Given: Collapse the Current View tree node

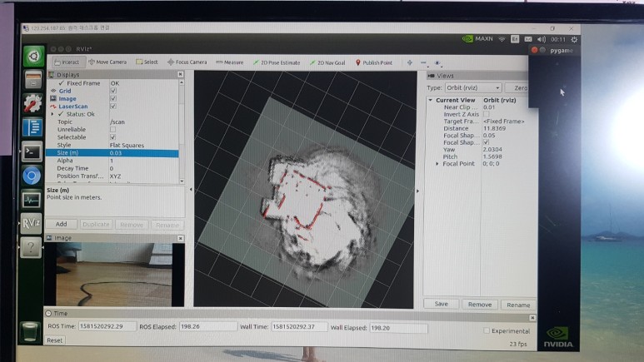Looking at the screenshot, I should (431, 100).
